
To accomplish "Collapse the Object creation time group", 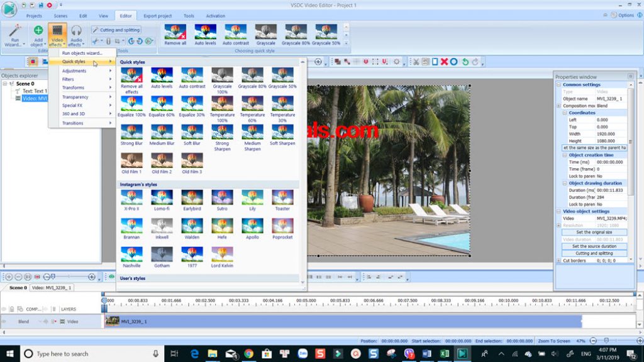I will [x=564, y=155].
